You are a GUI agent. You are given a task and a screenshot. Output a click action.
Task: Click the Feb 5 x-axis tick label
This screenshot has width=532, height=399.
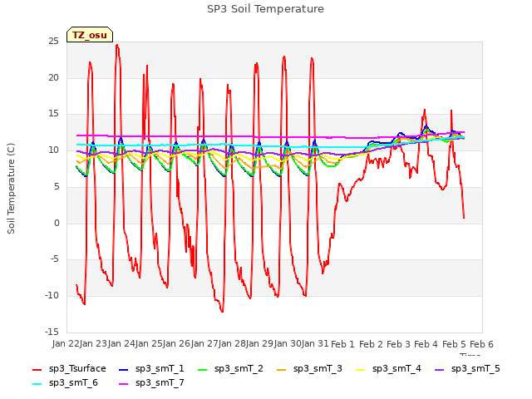click(x=454, y=344)
